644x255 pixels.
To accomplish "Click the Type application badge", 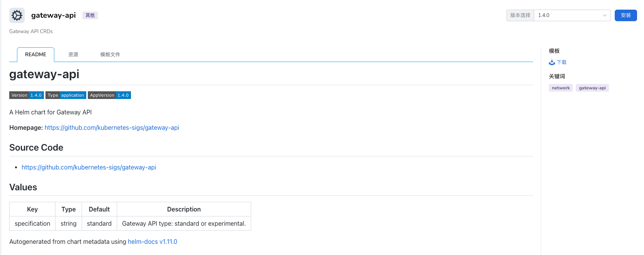I will tap(66, 95).
